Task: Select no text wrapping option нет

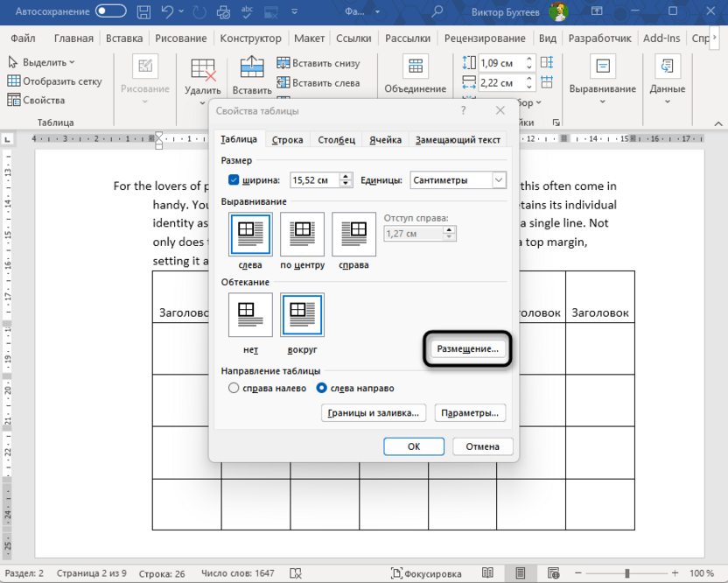Action: (250, 314)
